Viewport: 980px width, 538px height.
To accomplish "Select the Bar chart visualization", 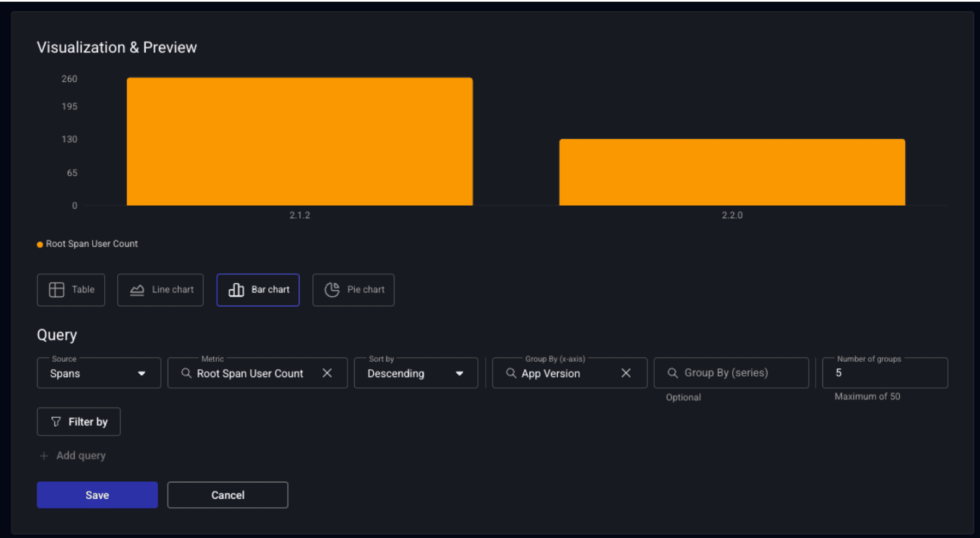I will (258, 290).
